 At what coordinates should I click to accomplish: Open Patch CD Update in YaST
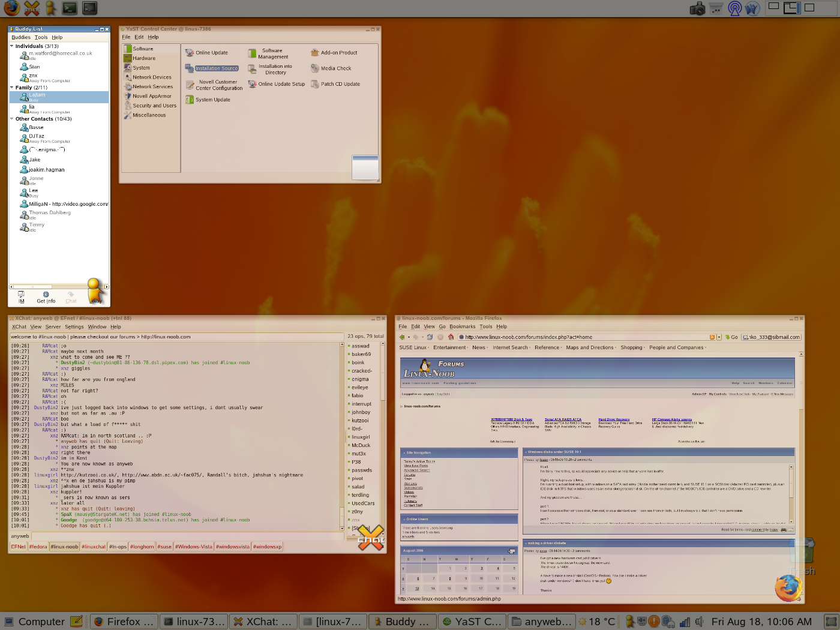point(335,84)
